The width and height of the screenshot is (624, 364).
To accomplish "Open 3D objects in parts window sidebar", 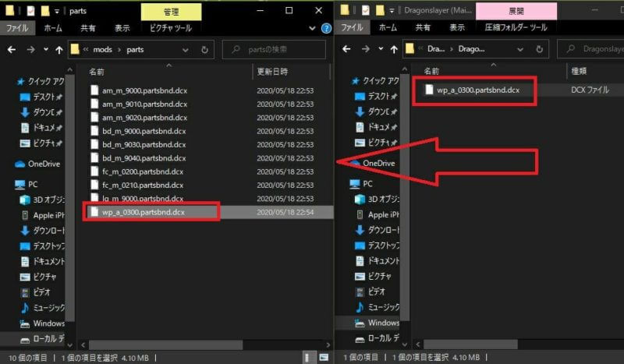I will [42, 200].
